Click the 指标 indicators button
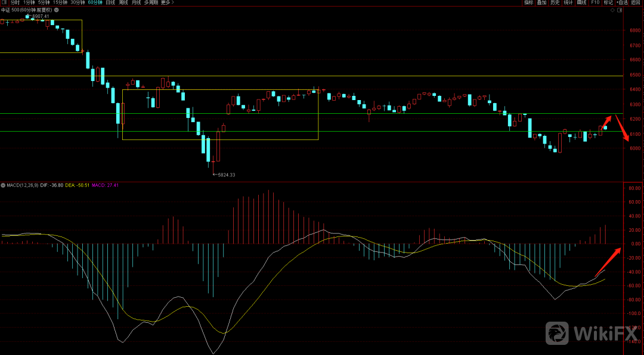Screen dimensions: 644x355 click(x=528, y=3)
